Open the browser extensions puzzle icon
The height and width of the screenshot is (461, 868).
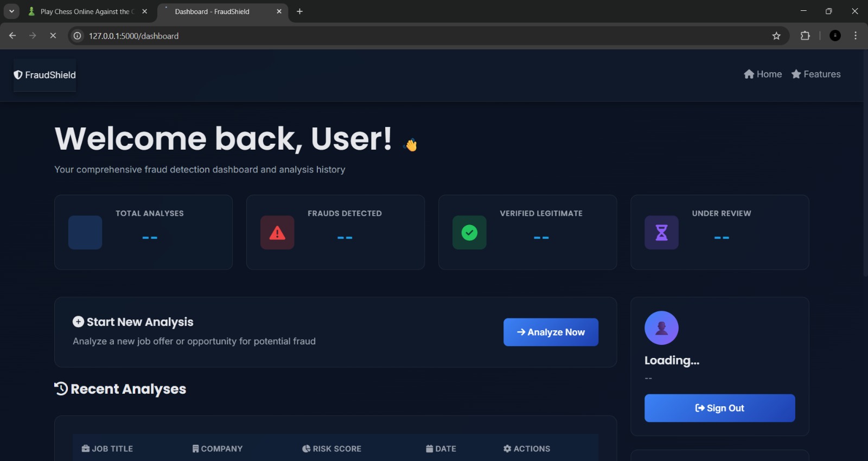[x=805, y=36]
